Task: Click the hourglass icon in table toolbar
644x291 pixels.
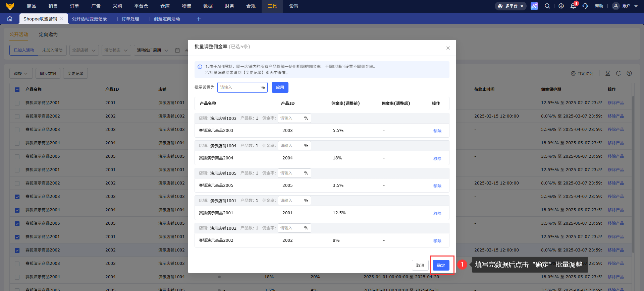Action: tap(608, 73)
